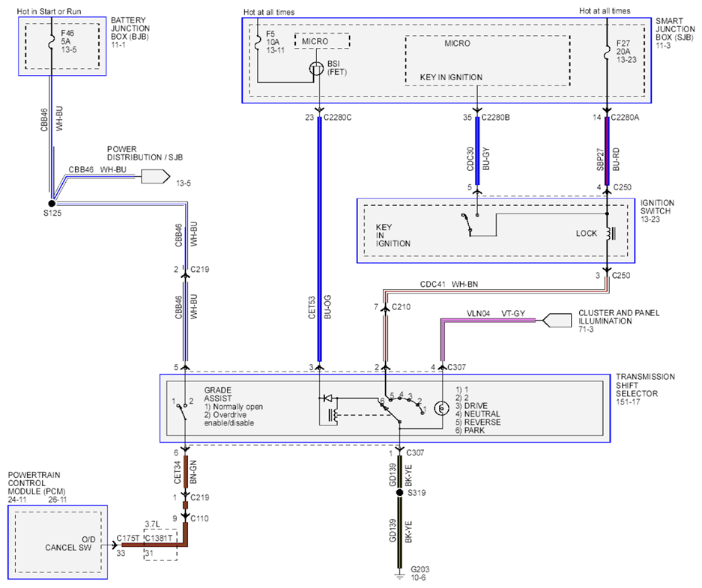Select the "CDC30" wire label
Image resolution: width=702 pixels, height=588 pixels.
click(470, 159)
